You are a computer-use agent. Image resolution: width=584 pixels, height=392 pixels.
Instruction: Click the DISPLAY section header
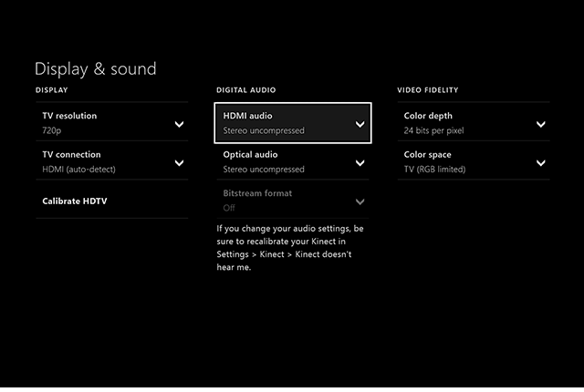[x=51, y=90]
